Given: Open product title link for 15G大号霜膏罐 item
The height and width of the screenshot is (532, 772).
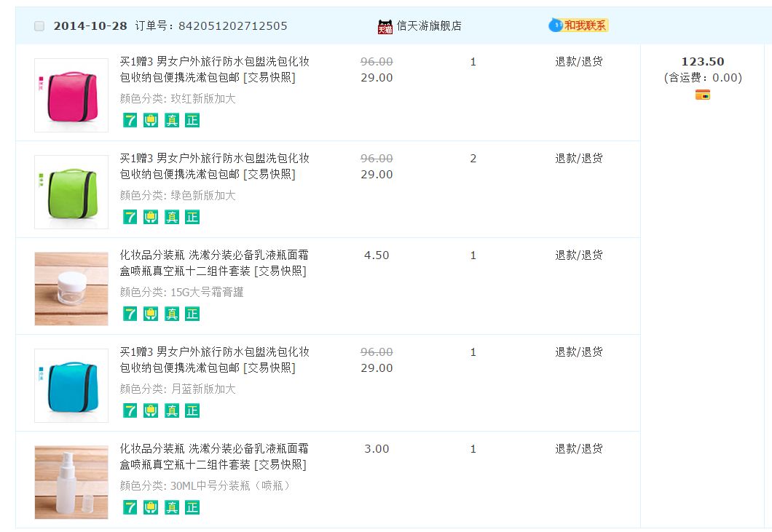Looking at the screenshot, I should coord(213,263).
